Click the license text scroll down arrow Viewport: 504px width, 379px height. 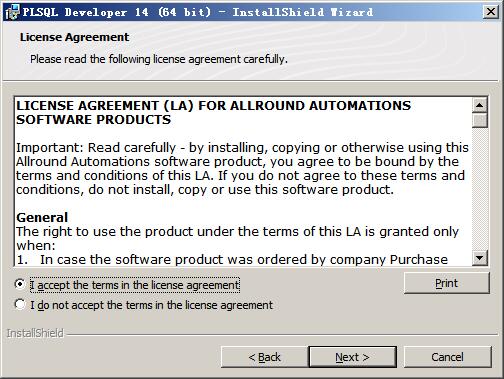[480, 258]
